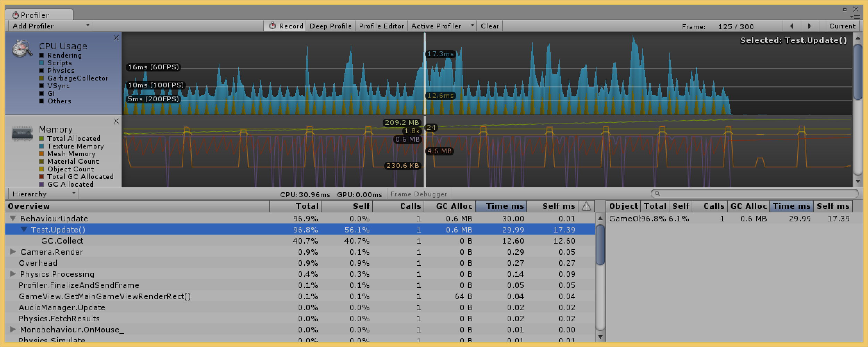The image size is (868, 347).
Task: Toggle Material Count swatch in Memory
Action: [41, 161]
